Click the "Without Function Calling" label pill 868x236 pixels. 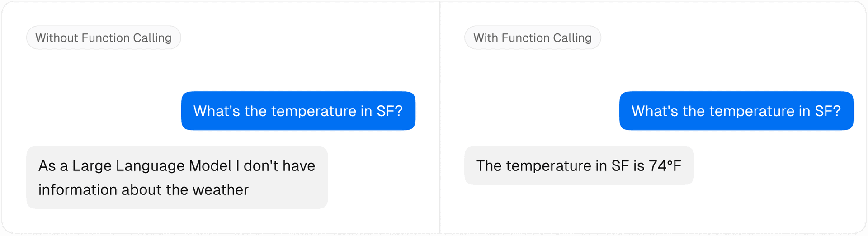click(x=104, y=38)
